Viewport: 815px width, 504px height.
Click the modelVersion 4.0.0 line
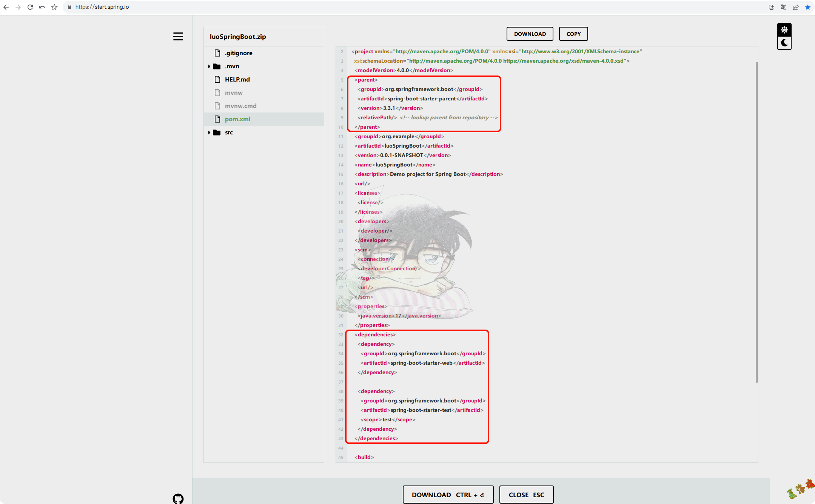(404, 70)
